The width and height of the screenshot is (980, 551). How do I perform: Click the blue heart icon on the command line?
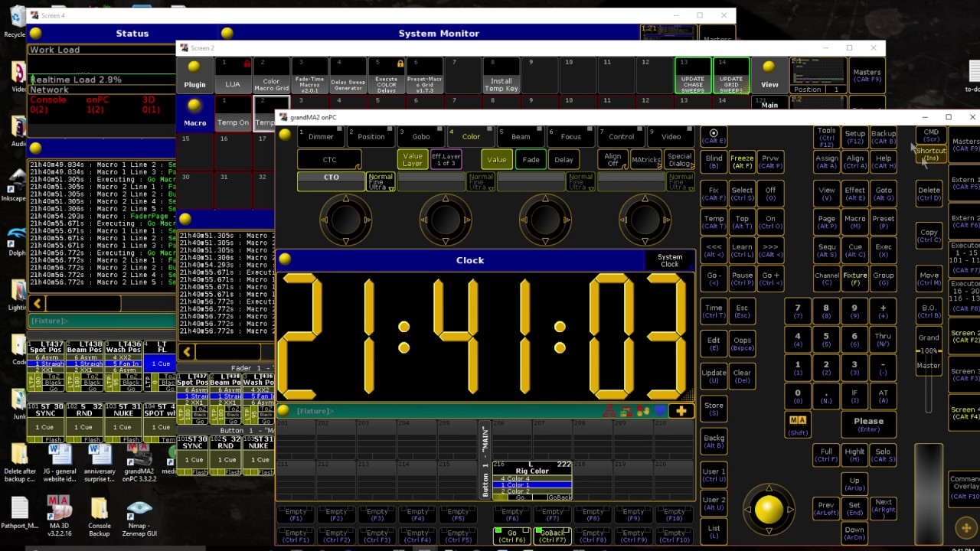(660, 411)
